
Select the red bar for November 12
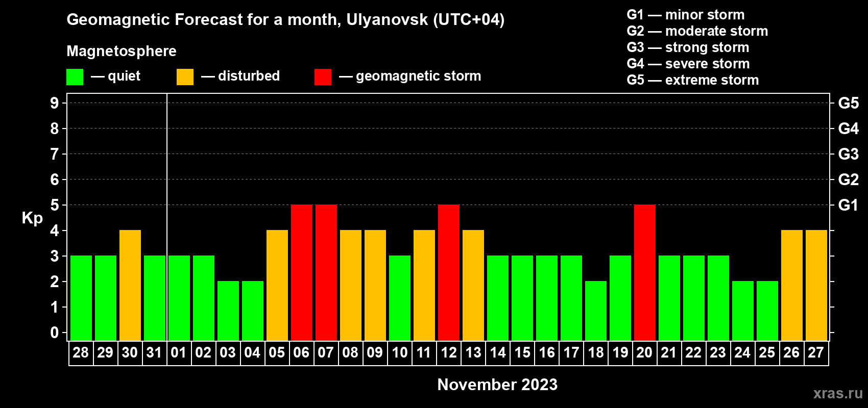449,272
